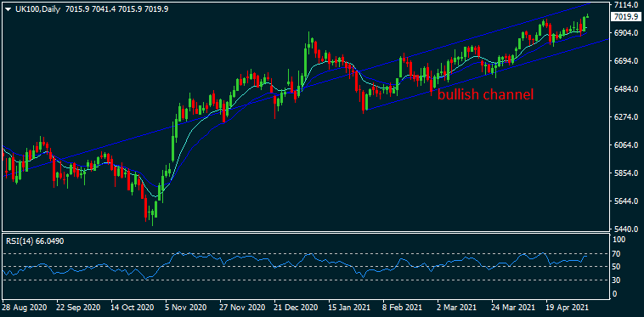
Task: Click the RSI 30 level label
Action: coord(618,280)
